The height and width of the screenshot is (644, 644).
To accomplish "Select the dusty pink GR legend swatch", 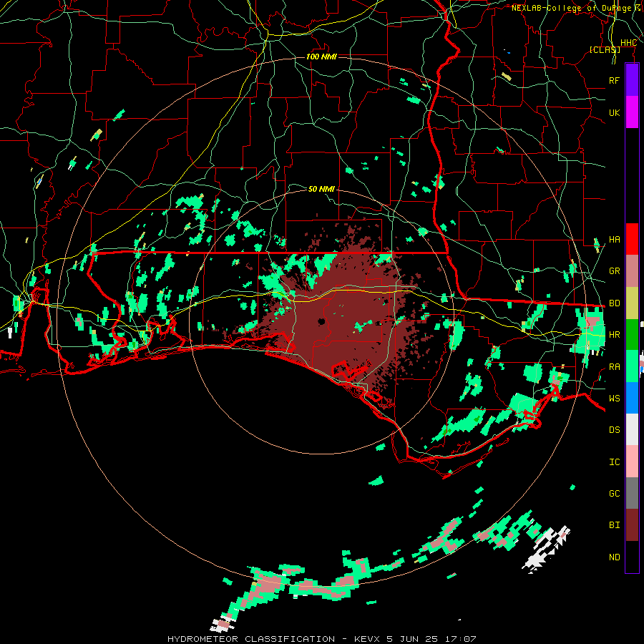I will (632, 271).
